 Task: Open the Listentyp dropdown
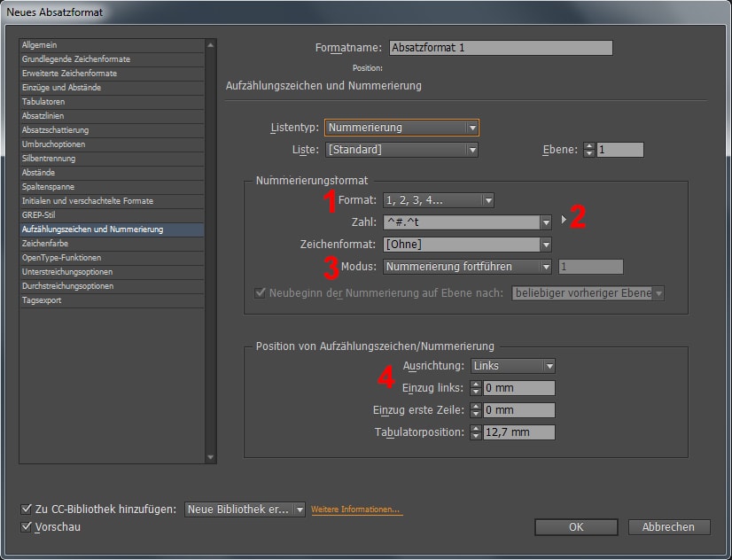[x=401, y=128]
